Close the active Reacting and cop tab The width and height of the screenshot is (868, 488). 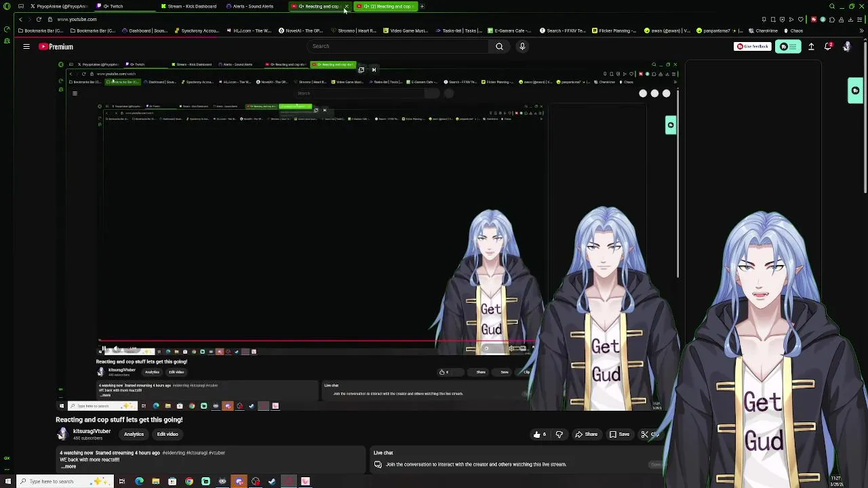(346, 6)
